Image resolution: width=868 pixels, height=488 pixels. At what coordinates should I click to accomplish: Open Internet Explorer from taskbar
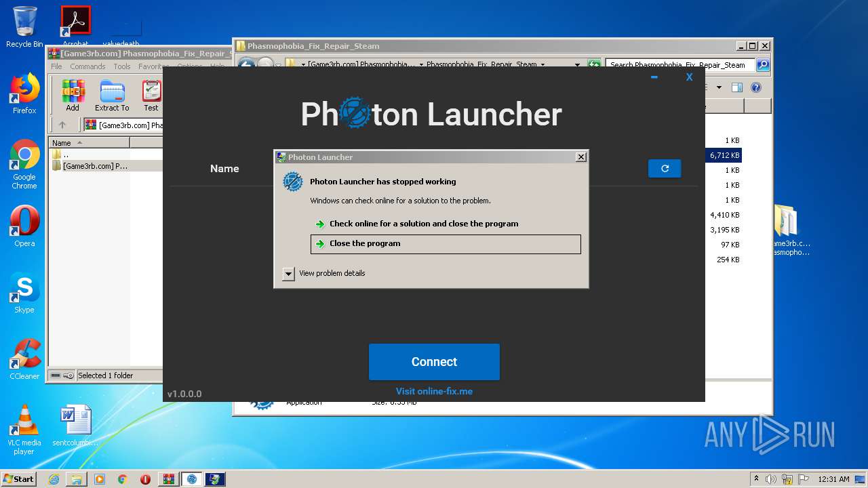pos(54,479)
